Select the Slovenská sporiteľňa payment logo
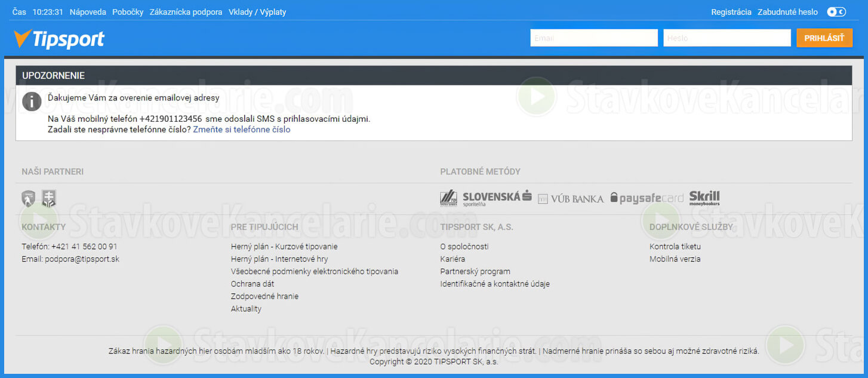 pos(497,198)
